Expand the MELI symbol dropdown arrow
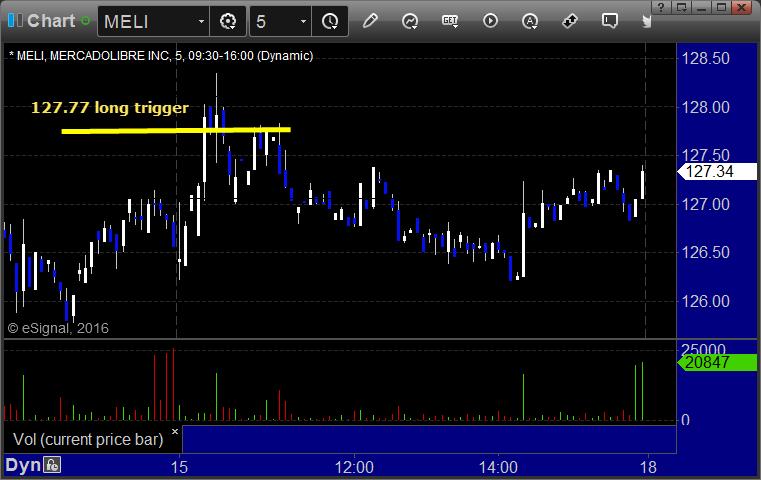The height and width of the screenshot is (480, 761). pos(201,21)
